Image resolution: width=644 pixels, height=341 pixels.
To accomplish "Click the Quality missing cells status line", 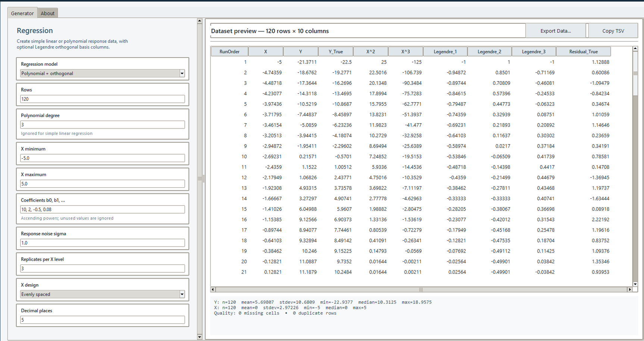I will (275, 313).
